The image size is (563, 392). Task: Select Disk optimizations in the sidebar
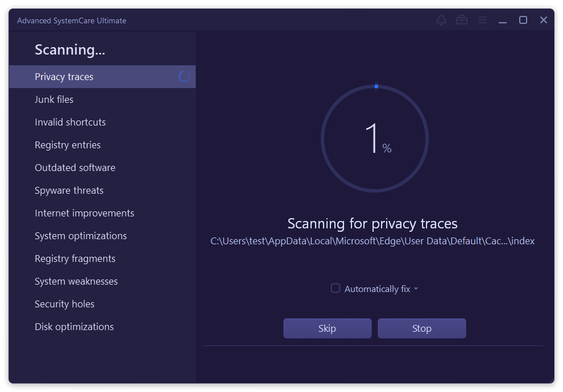pyautogui.click(x=74, y=327)
